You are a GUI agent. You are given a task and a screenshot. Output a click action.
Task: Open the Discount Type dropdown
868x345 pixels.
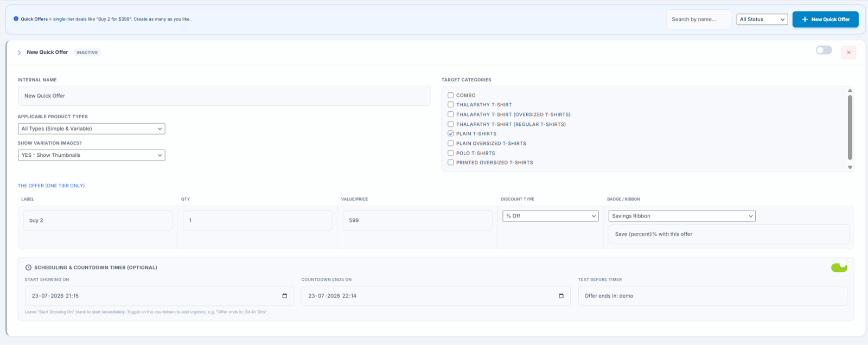coord(550,216)
